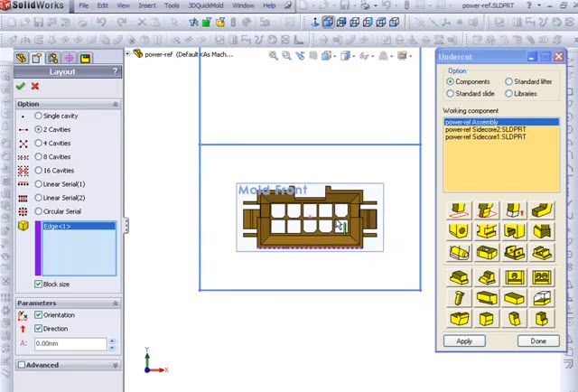Switch to the ConfigurationManager tab icon
The height and width of the screenshot is (392, 578).
pyautogui.click(x=53, y=58)
